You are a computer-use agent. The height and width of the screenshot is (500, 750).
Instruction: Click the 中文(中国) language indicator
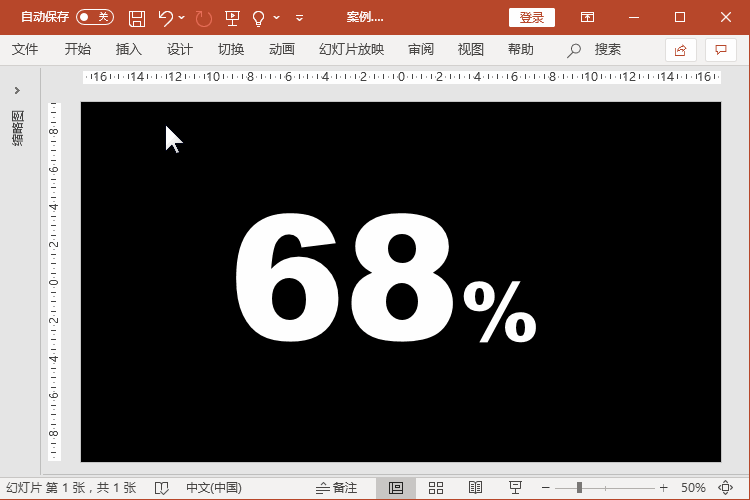tap(214, 488)
